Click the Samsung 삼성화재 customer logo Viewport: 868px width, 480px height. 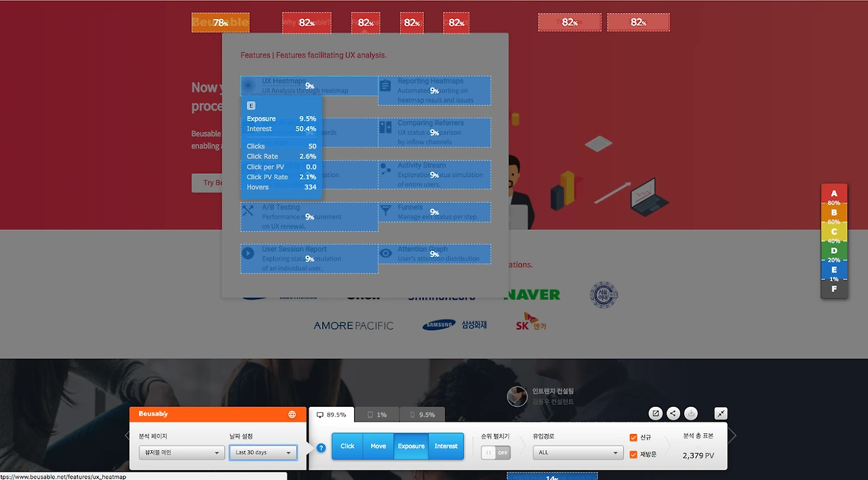(454, 325)
